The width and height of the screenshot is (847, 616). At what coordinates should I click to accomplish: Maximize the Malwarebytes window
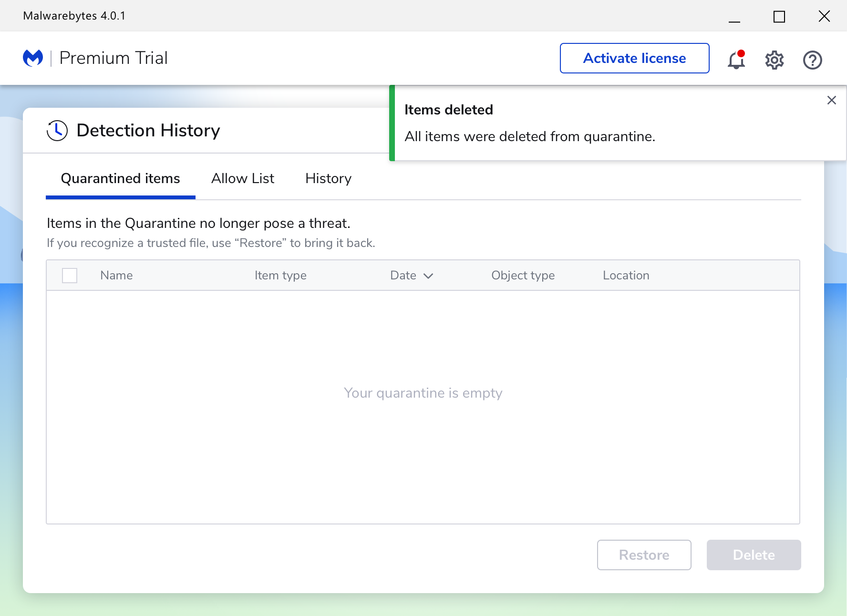779,17
